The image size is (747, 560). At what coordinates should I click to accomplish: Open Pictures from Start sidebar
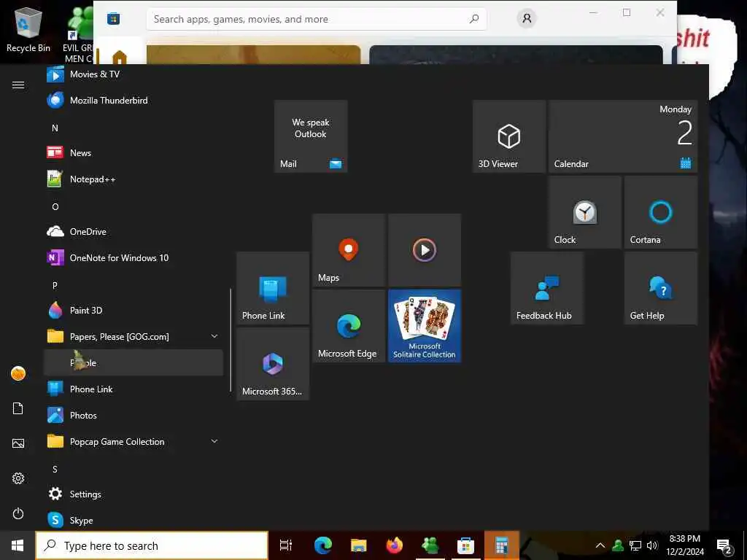(x=18, y=443)
